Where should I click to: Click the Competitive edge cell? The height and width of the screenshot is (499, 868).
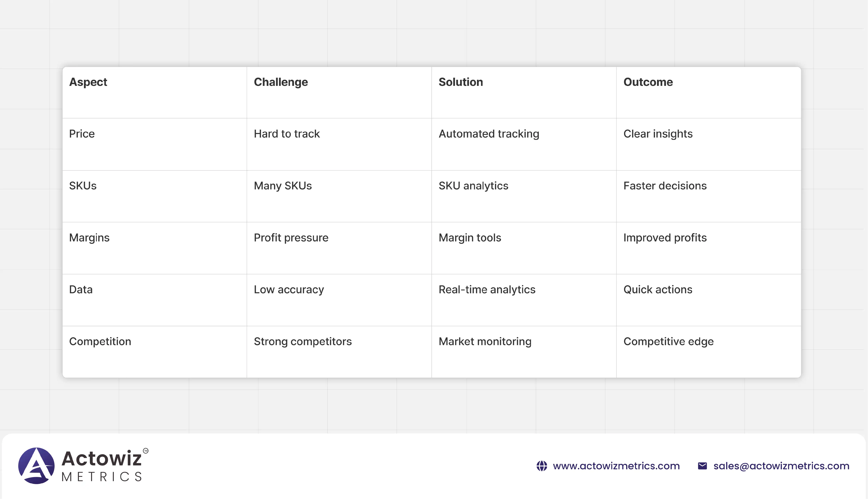point(668,341)
